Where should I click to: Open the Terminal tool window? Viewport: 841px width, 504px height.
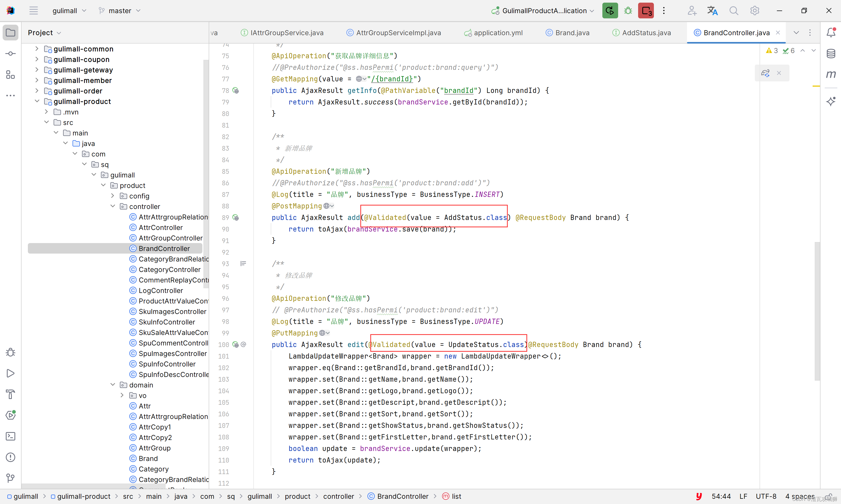click(x=11, y=436)
